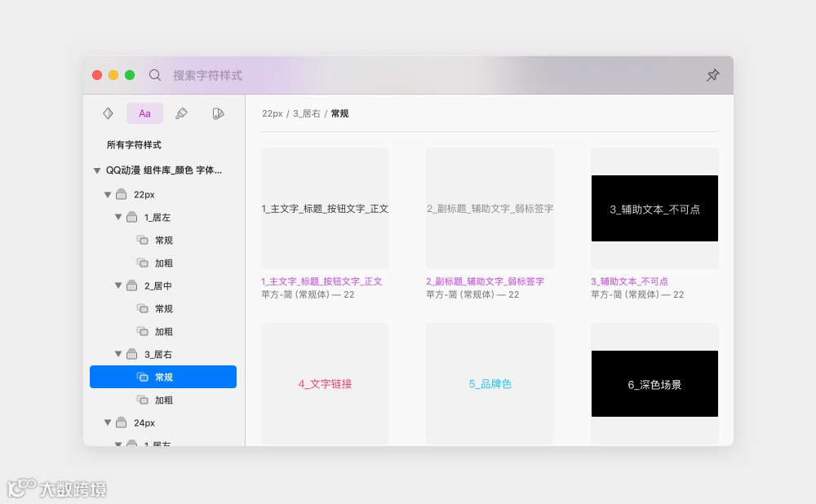816x504 pixels.
Task: Choose the 4_文字链接 red style preview
Action: [x=326, y=384]
